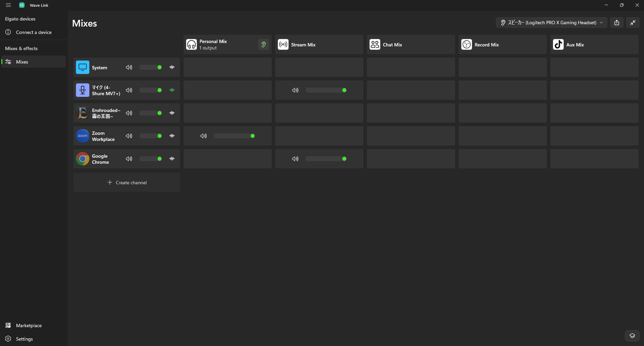Click the empty System cell under Personal Mix
Screen dimensions: 644x346
(x=227, y=67)
